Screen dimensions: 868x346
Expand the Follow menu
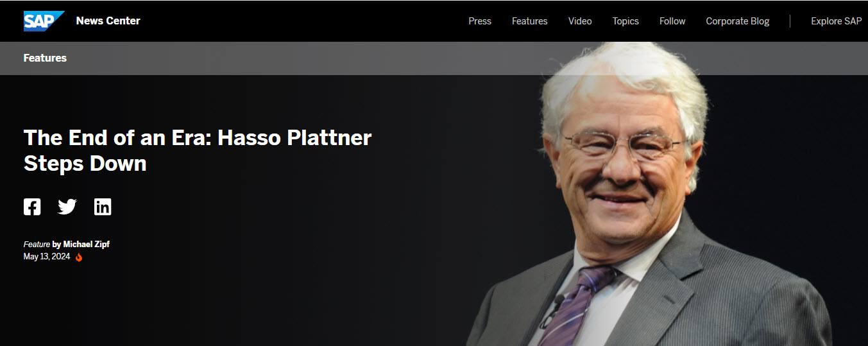tap(672, 21)
